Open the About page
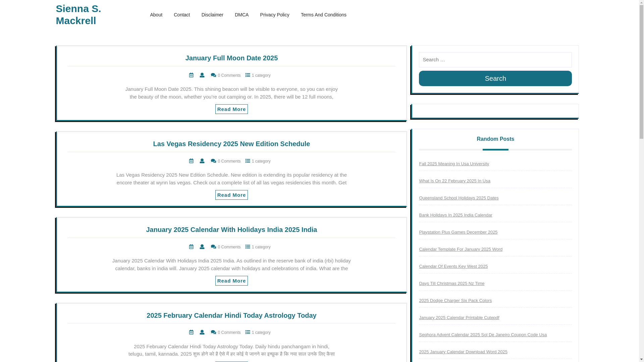This screenshot has width=644, height=362. [156, 15]
